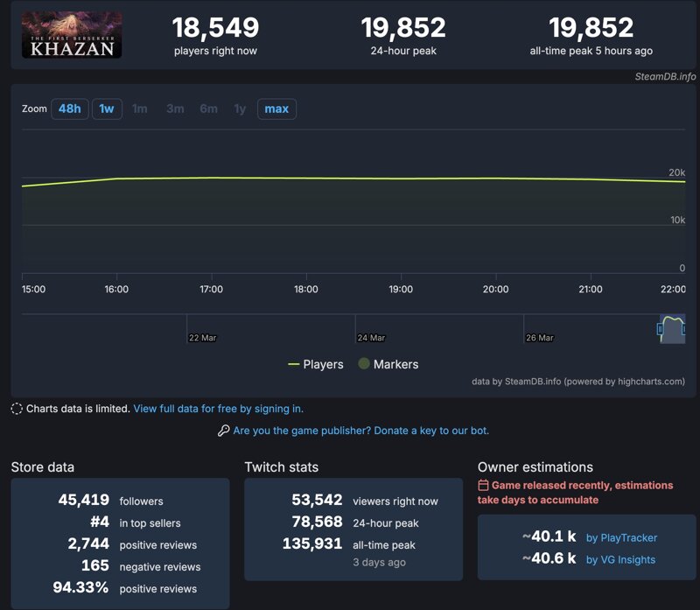Screen dimensions: 700x610
Task: Click the '45,419' followers count
Action: (x=84, y=500)
